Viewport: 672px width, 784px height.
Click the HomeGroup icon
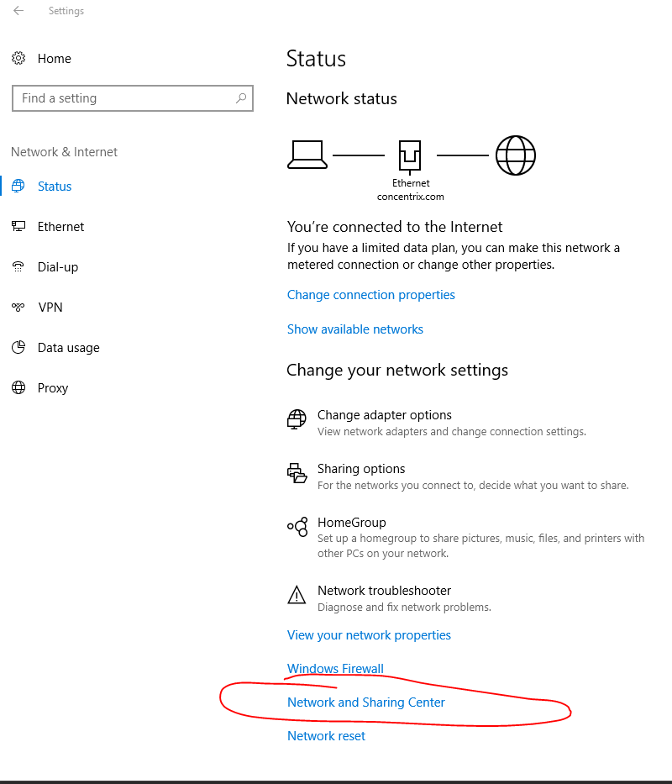(297, 527)
